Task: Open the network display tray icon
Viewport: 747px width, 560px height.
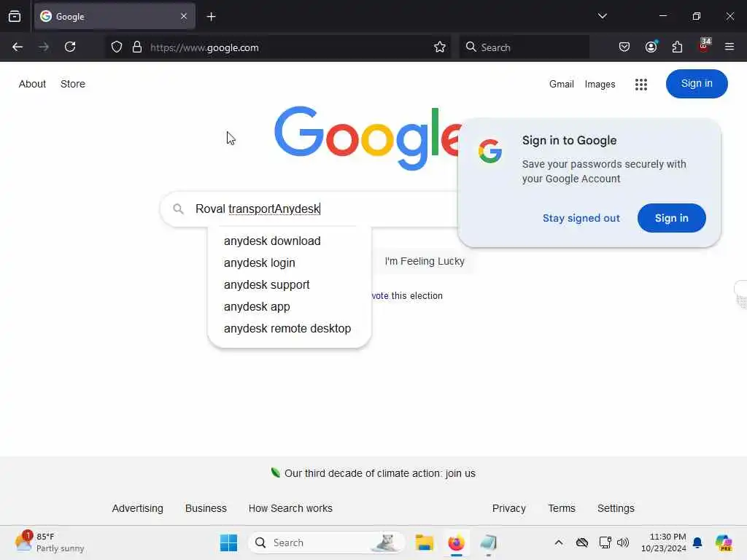Action: coord(605,542)
